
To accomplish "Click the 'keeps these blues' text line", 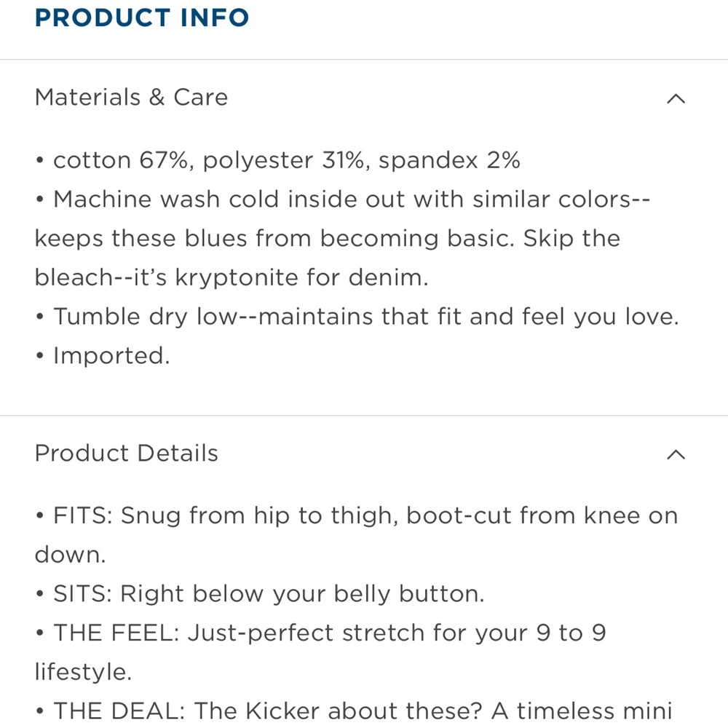I will 327,239.
